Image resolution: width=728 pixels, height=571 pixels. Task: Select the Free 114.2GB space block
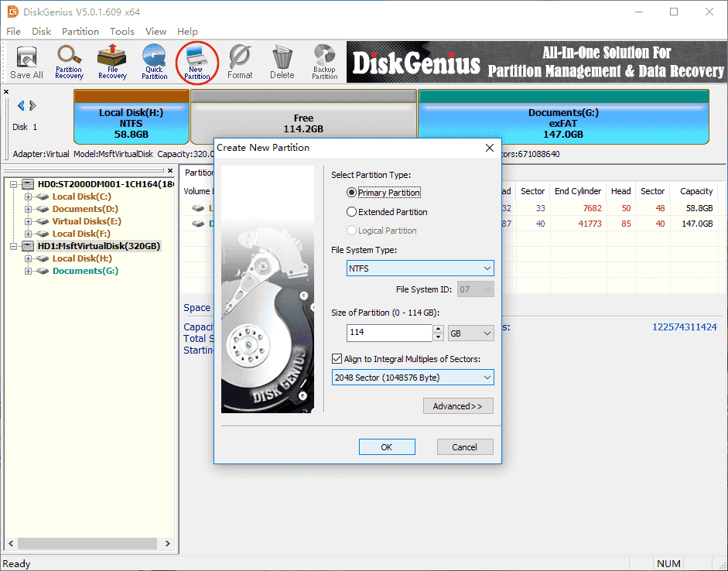(x=303, y=115)
